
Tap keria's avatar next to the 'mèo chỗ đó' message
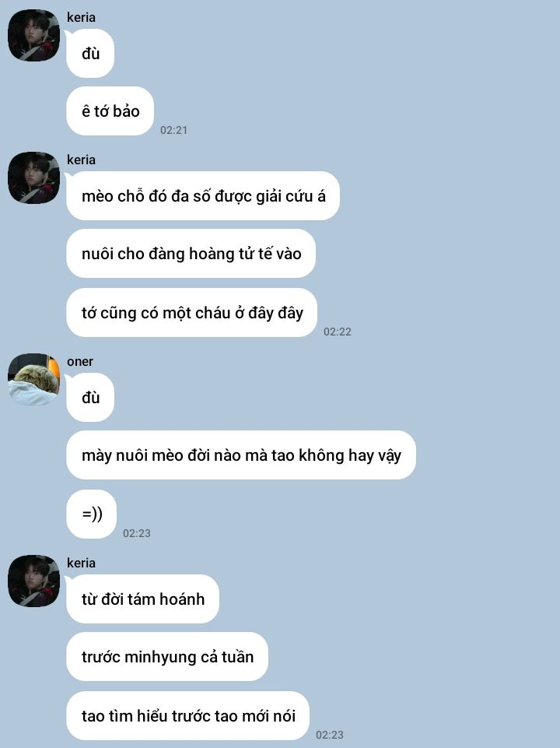[34, 178]
